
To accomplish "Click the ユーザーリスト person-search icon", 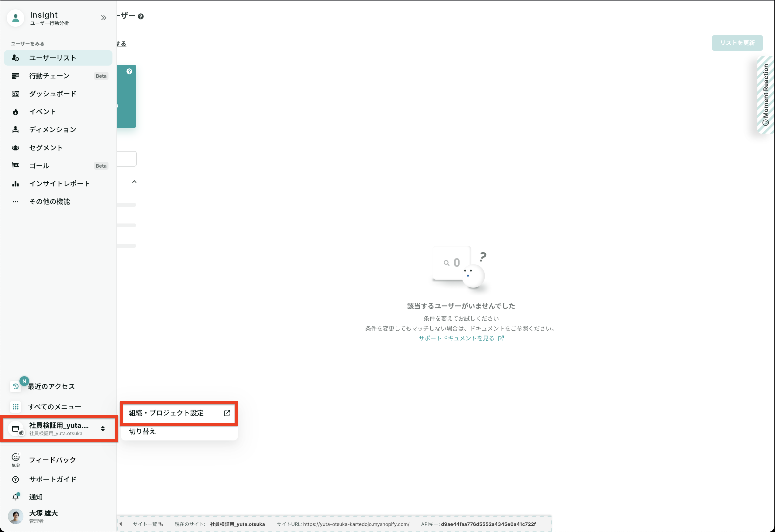I will [x=15, y=58].
